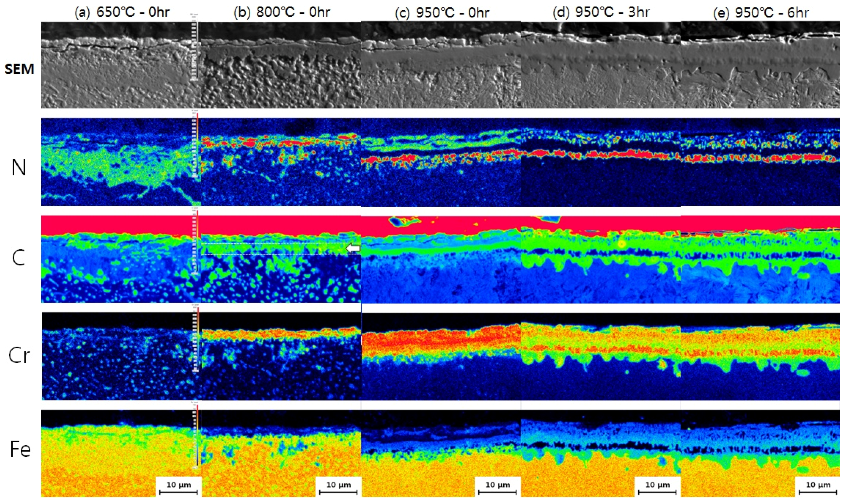Click the Fe row label
The width and height of the screenshot is (846, 504).
pos(20,449)
